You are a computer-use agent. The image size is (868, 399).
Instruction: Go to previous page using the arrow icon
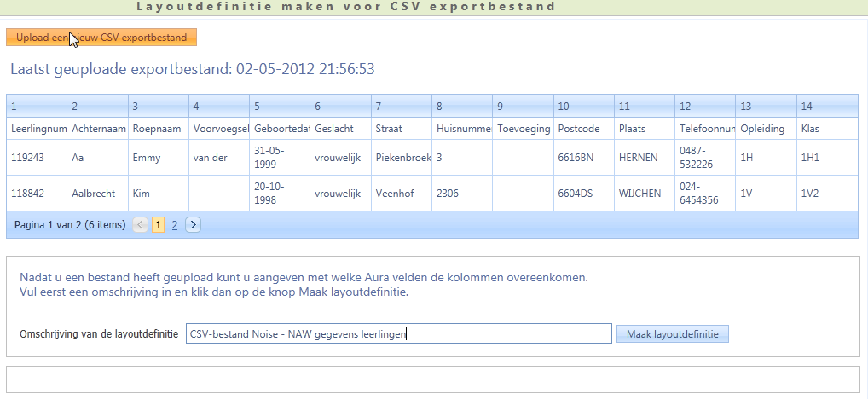[x=141, y=225]
